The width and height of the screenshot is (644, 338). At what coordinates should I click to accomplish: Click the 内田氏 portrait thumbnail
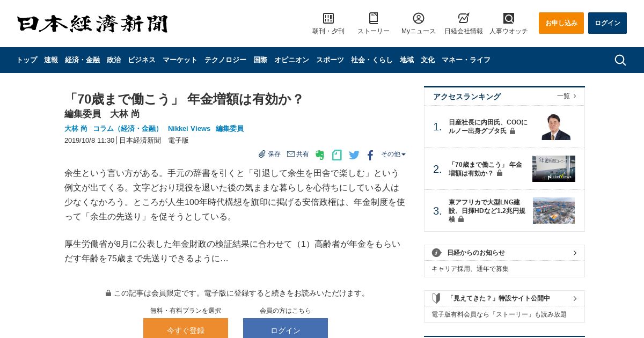click(556, 127)
